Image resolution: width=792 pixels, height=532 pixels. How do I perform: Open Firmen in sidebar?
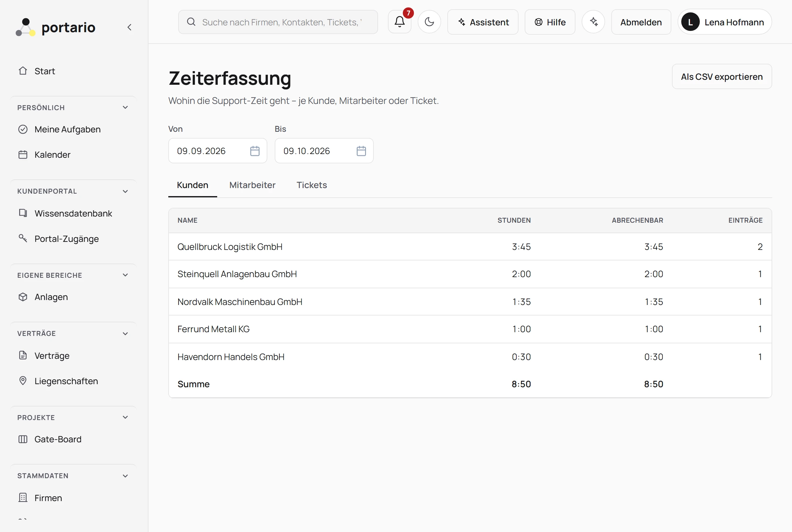click(x=74, y=498)
